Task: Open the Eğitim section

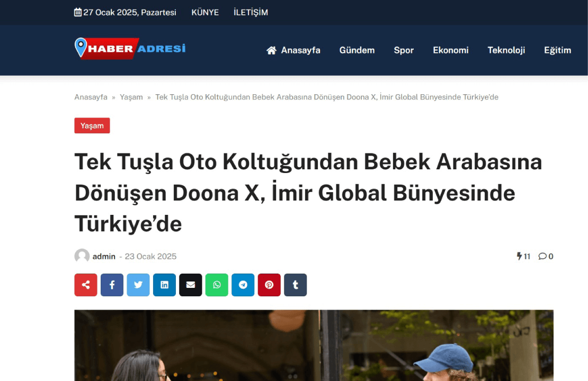Action: click(558, 50)
